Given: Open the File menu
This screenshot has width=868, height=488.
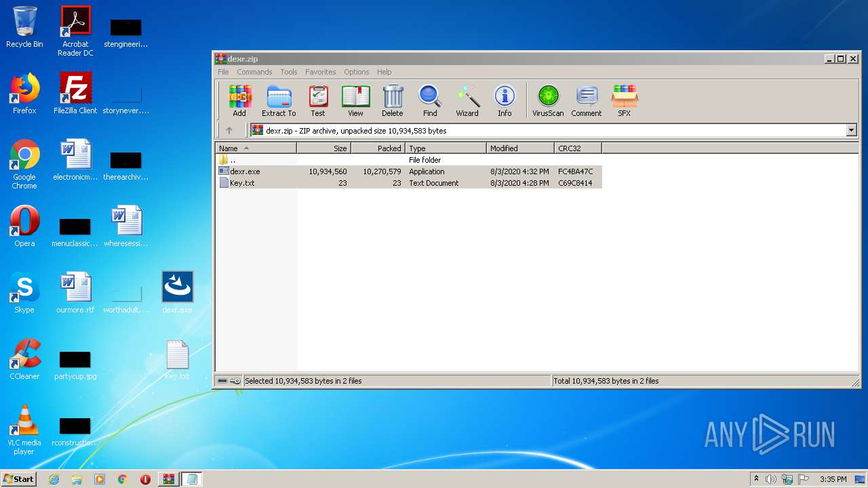Looking at the screenshot, I should [x=223, y=72].
